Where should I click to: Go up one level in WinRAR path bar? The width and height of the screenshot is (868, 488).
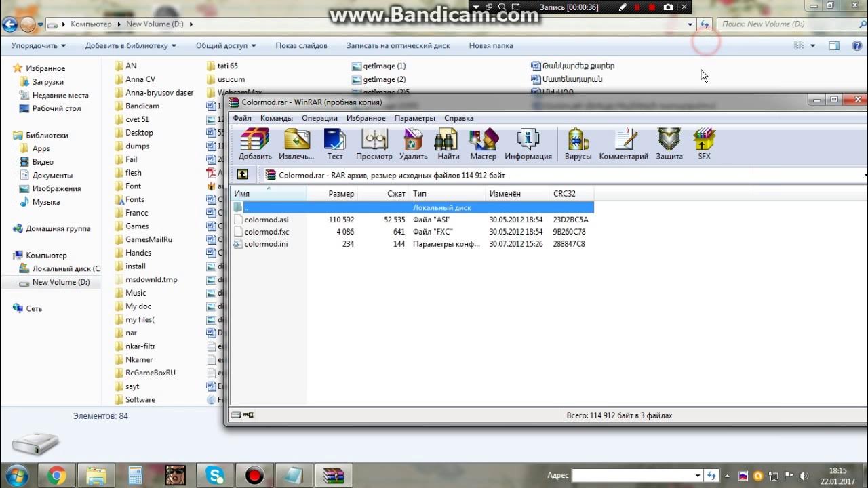click(242, 175)
